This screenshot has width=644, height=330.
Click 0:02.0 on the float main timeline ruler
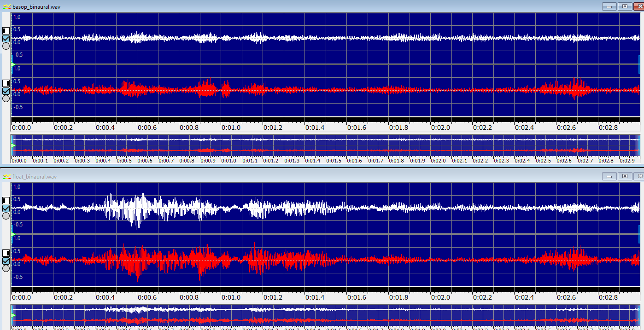[440, 297]
